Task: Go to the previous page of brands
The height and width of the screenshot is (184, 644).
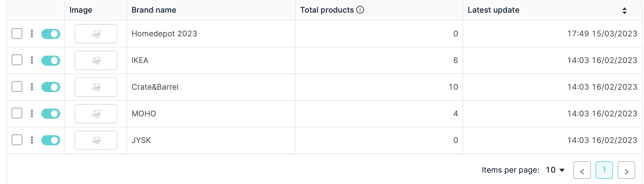Action: tap(582, 170)
